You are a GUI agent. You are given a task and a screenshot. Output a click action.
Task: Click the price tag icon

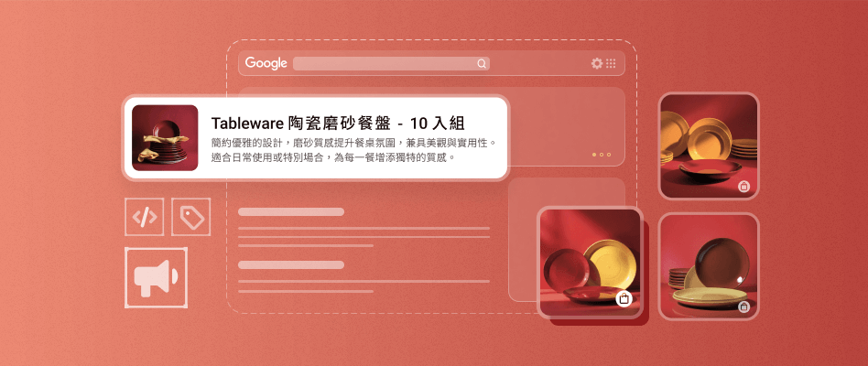tap(191, 217)
